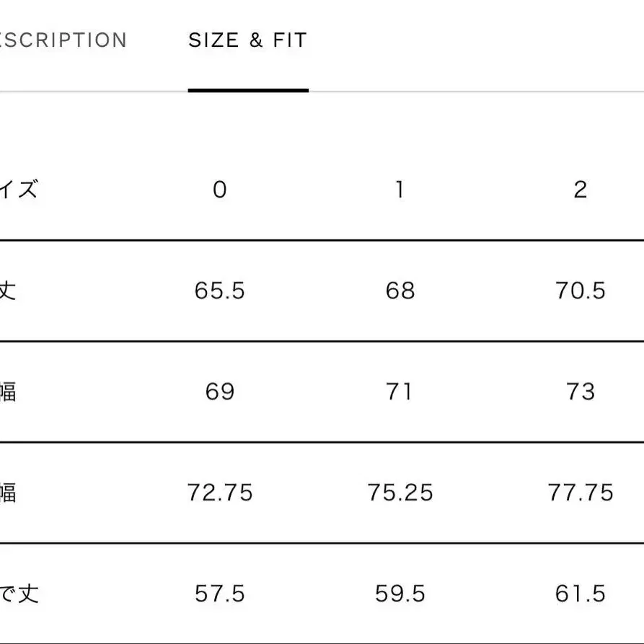Click the 57.5 sleeve length value
The width and height of the screenshot is (644, 644).
pyautogui.click(x=220, y=594)
